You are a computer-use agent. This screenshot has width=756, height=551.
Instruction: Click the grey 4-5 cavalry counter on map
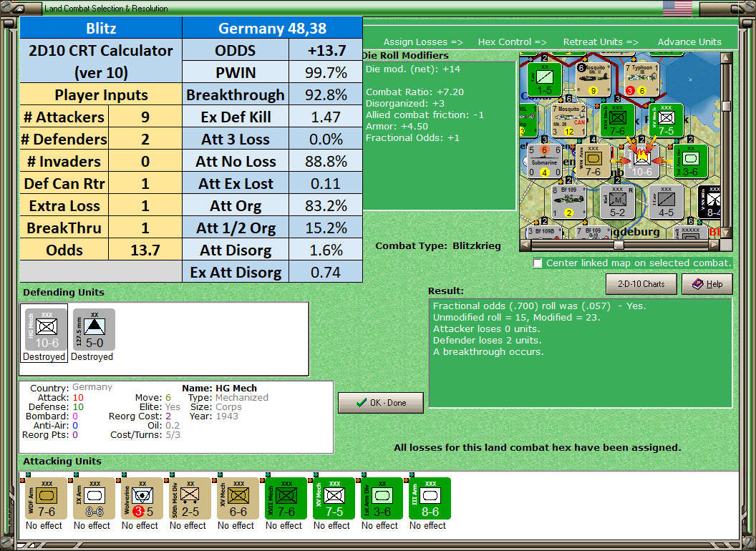click(x=666, y=202)
